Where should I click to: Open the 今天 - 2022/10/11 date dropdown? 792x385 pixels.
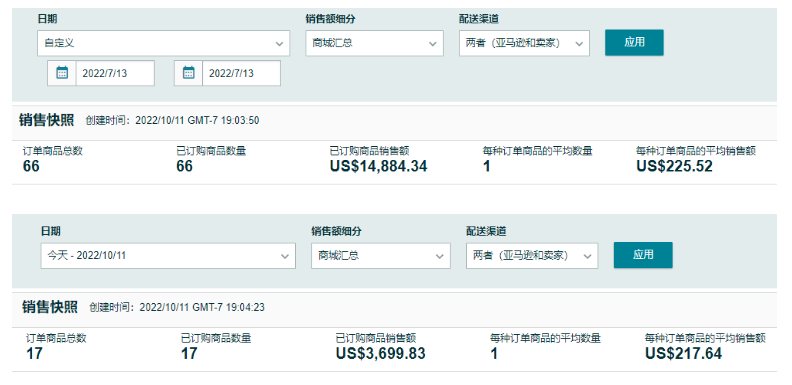168,256
